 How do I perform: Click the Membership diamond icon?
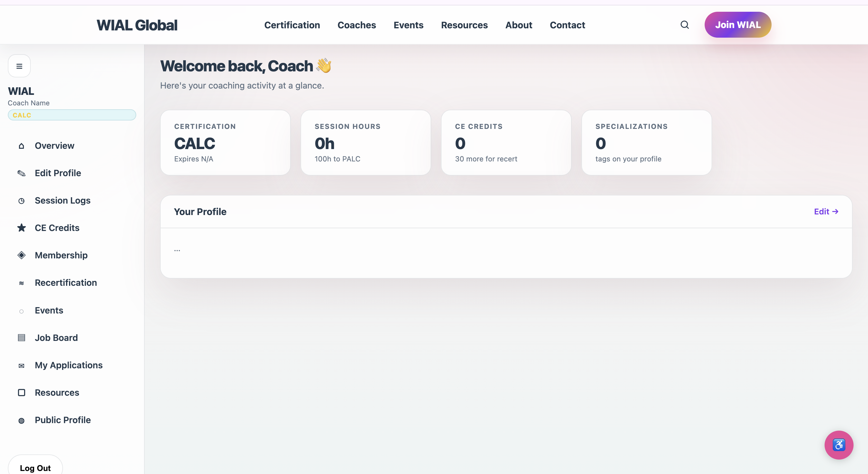(22, 255)
